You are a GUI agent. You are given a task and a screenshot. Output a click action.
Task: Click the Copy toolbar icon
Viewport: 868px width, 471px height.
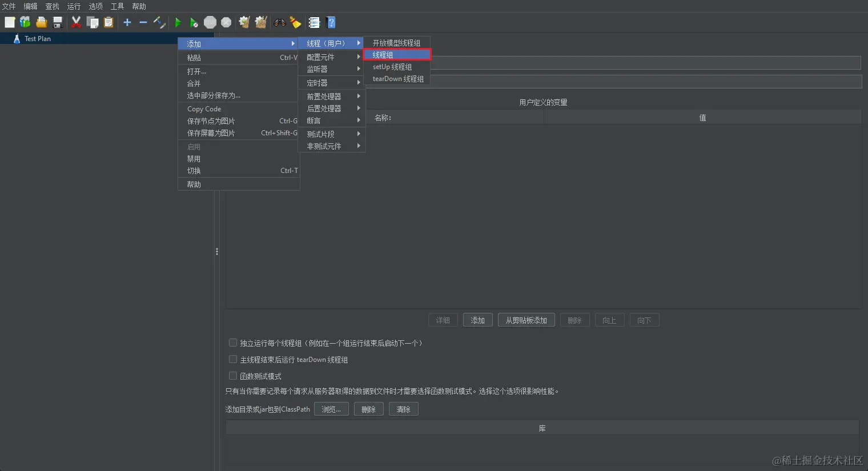[93, 22]
